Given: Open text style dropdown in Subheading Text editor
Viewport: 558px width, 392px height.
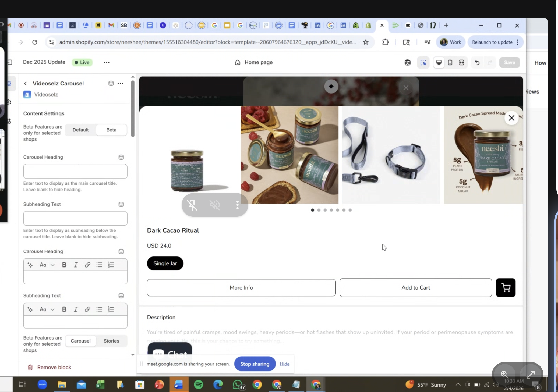Looking at the screenshot, I should pyautogui.click(x=47, y=309).
